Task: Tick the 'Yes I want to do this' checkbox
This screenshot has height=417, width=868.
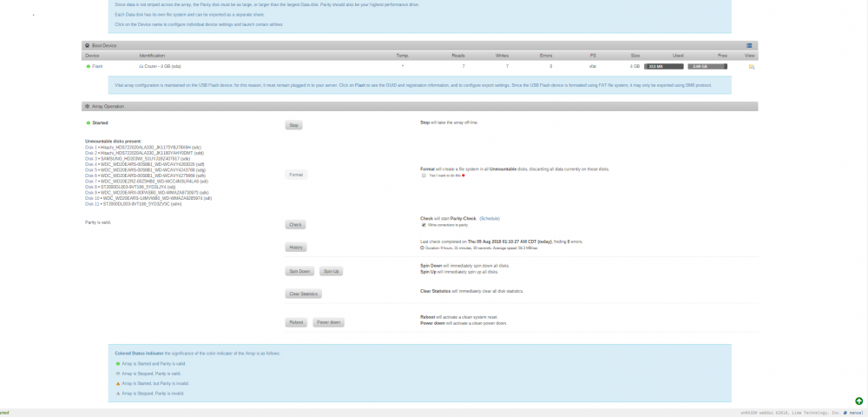Action: [424, 175]
